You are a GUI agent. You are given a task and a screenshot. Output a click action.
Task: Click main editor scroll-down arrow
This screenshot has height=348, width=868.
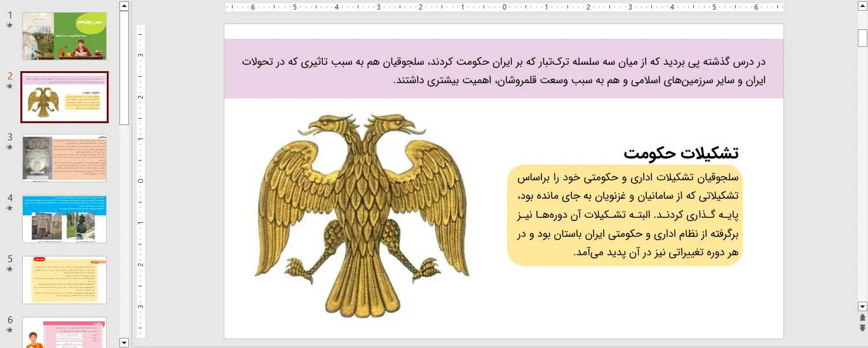tap(862, 305)
